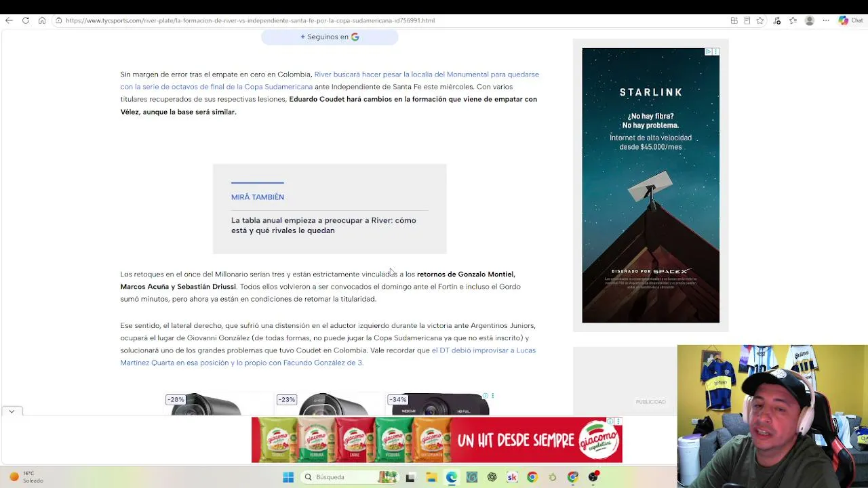Click the 'PUBLICIDAD' label under the ad
This screenshot has width=868, height=488.
tap(651, 402)
